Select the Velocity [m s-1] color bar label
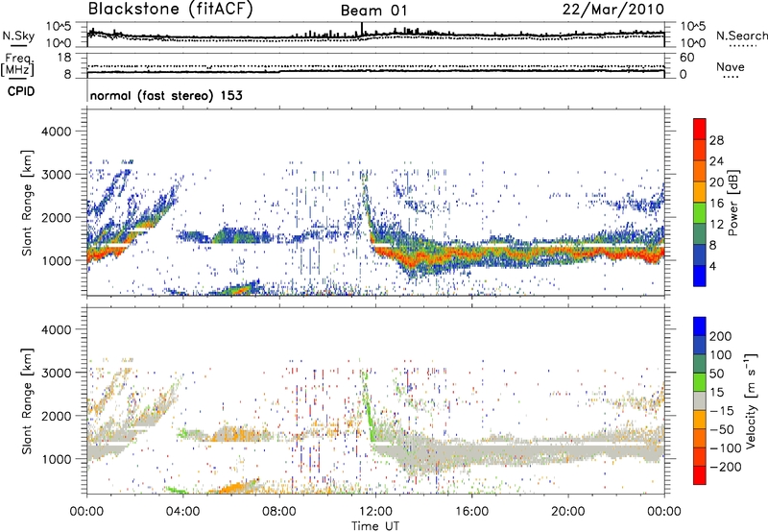The width and height of the screenshot is (768, 532). tap(751, 400)
